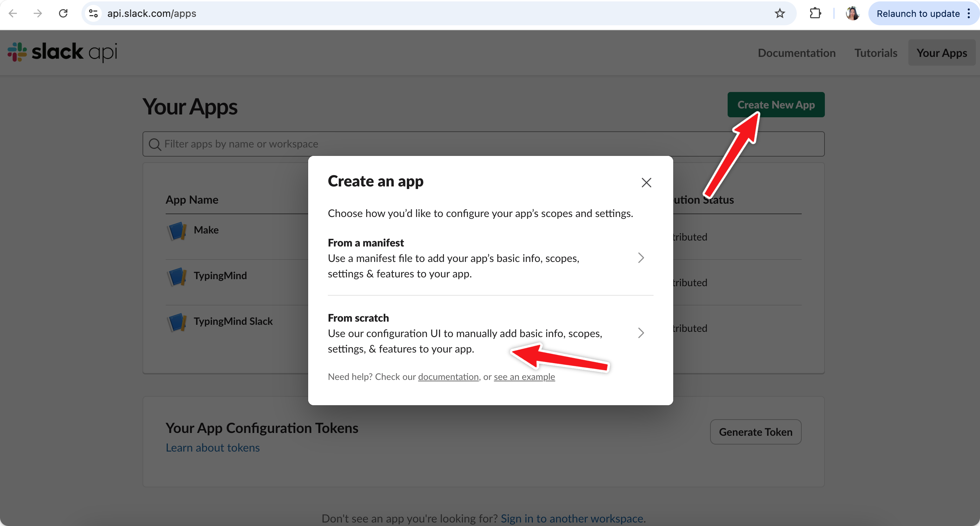Viewport: 980px width, 526px height.
Task: Open the Chrome profile avatar
Action: click(852, 14)
